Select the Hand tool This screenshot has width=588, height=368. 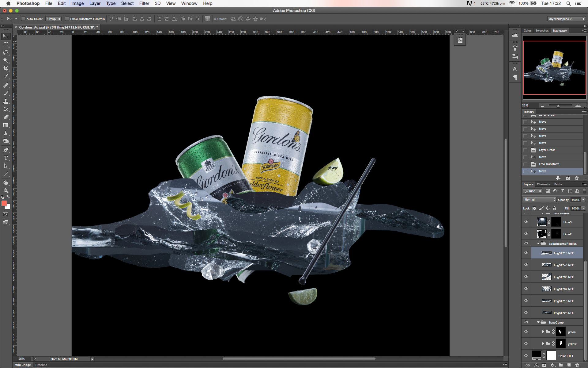click(6, 183)
